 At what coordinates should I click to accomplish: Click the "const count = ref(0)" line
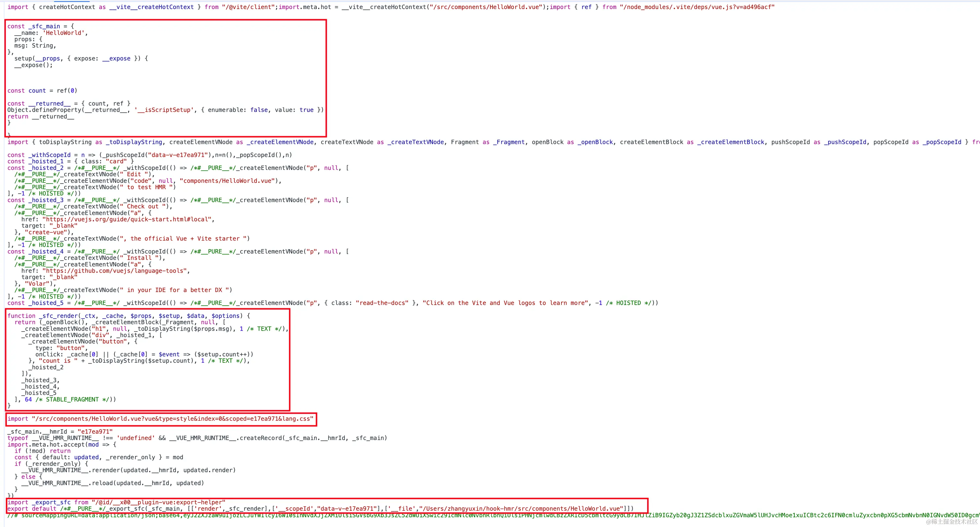(x=42, y=90)
